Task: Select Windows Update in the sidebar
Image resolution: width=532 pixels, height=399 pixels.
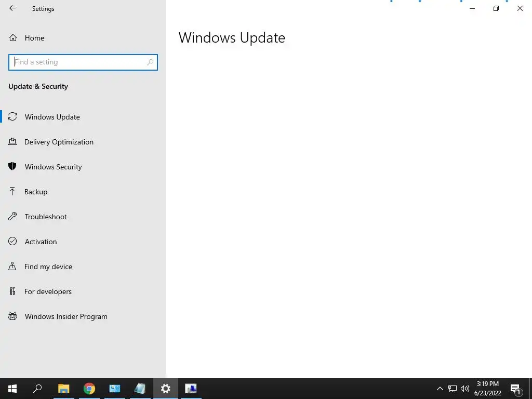Action: click(83, 117)
